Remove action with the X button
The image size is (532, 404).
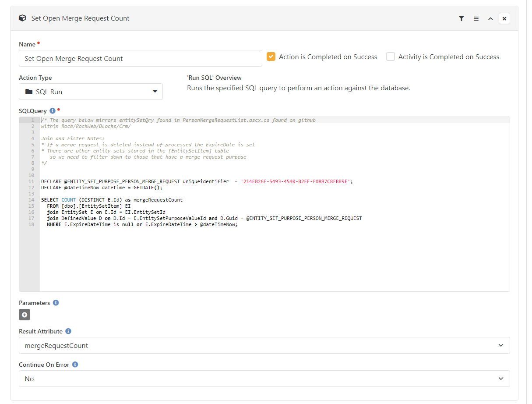pyautogui.click(x=504, y=18)
